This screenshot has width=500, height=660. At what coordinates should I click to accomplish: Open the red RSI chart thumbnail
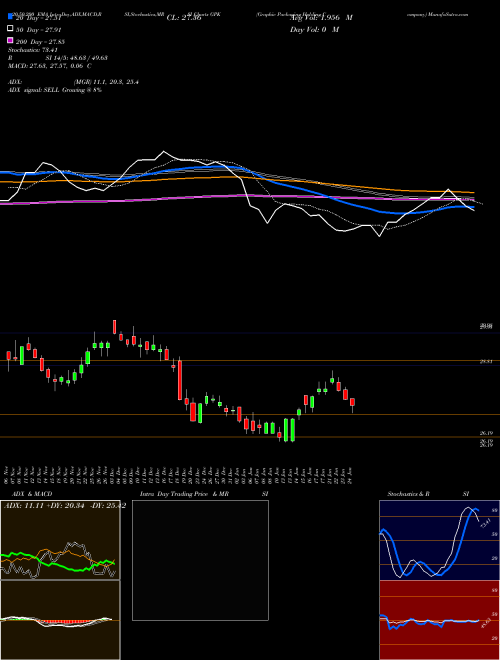pyautogui.click(x=439, y=620)
